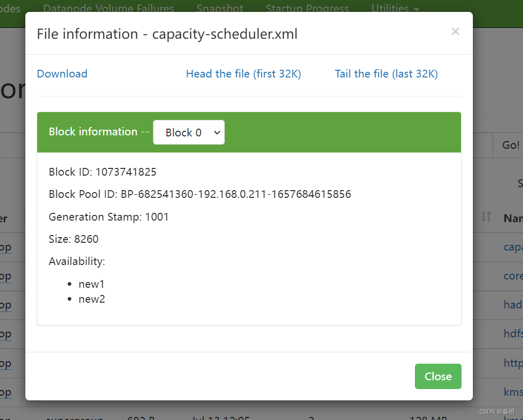Select the Block Pool ID text line
The width and height of the screenshot is (523, 420).
point(200,194)
